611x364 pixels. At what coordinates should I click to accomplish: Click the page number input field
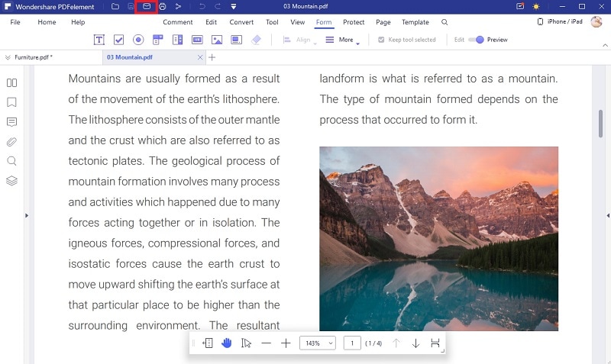tap(352, 343)
